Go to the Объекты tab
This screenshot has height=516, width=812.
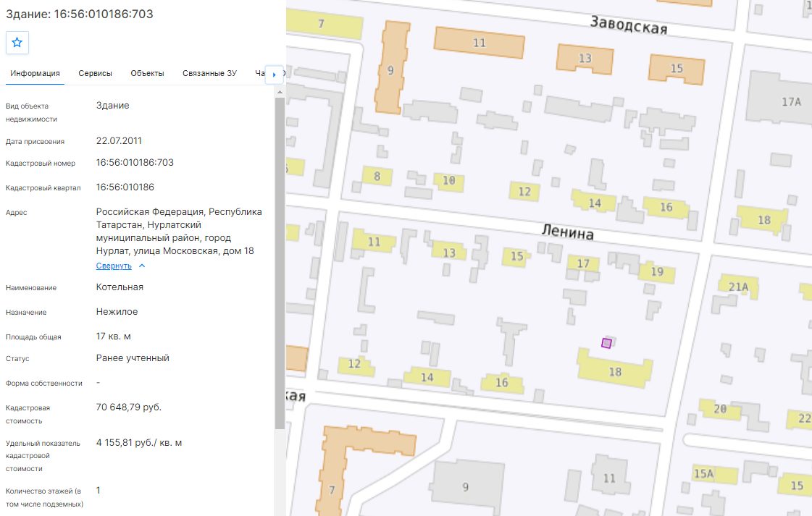pos(147,74)
